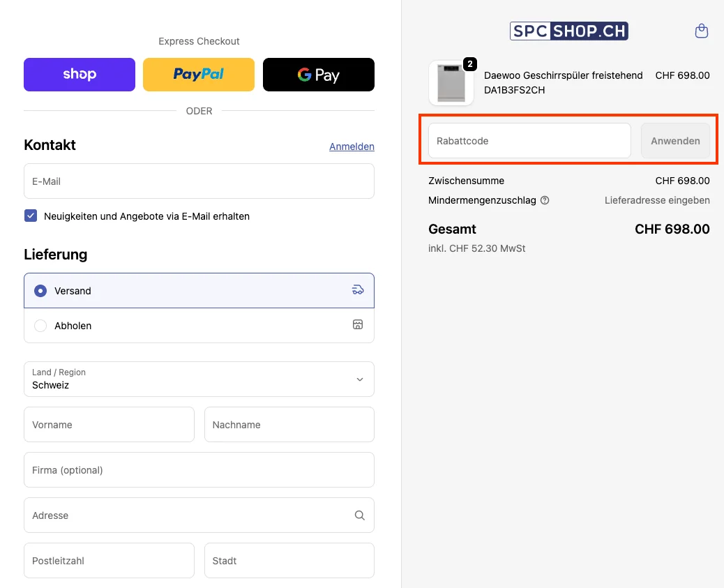Open the Daewoo dishwasher product thumbnail
The image size is (724, 588).
pos(451,82)
